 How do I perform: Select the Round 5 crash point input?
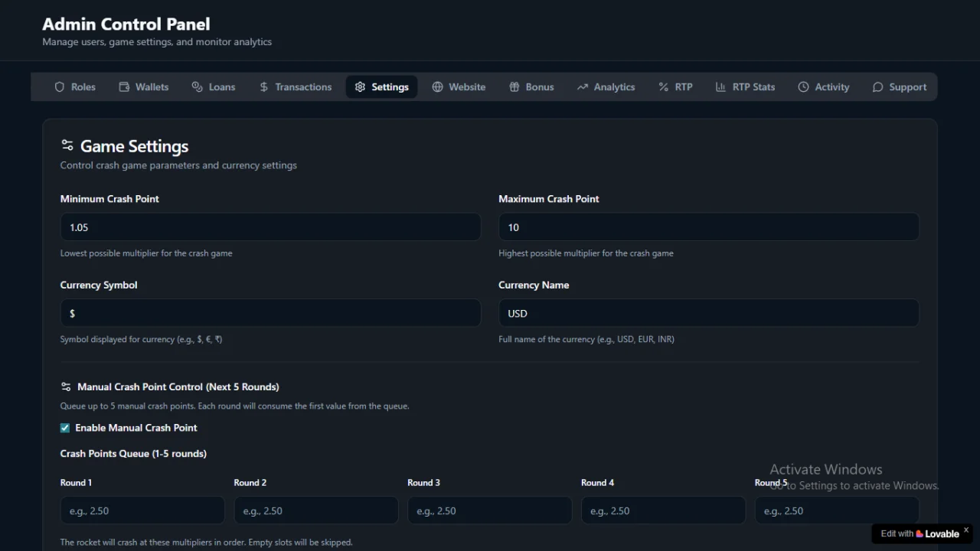point(837,510)
